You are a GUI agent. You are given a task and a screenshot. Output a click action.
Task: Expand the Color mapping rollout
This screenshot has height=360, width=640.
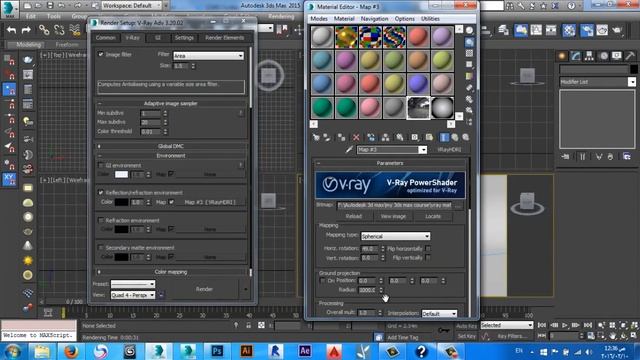[x=171, y=272]
